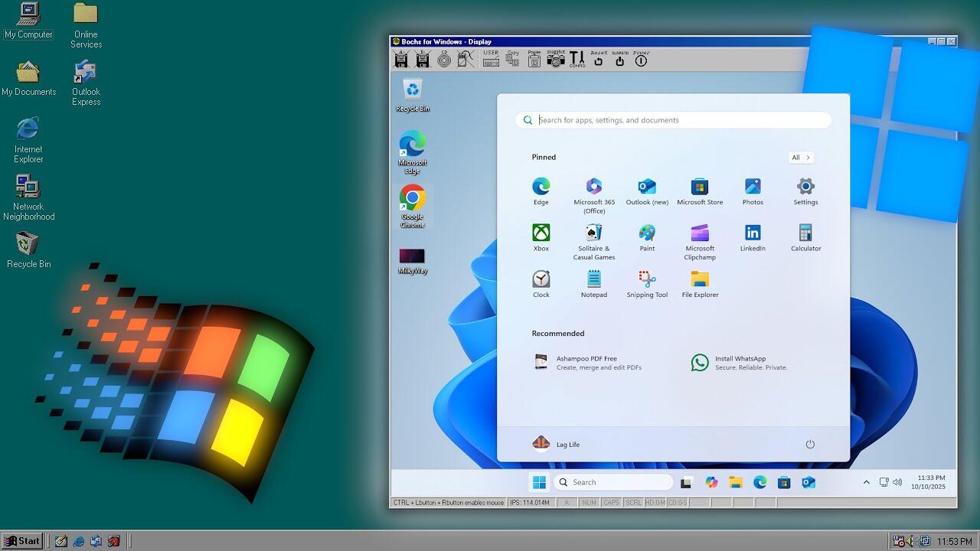Viewport: 980px width, 551px height.
Task: Toggle floppy B: drive icon in Bochs toolbar
Action: click(x=422, y=59)
